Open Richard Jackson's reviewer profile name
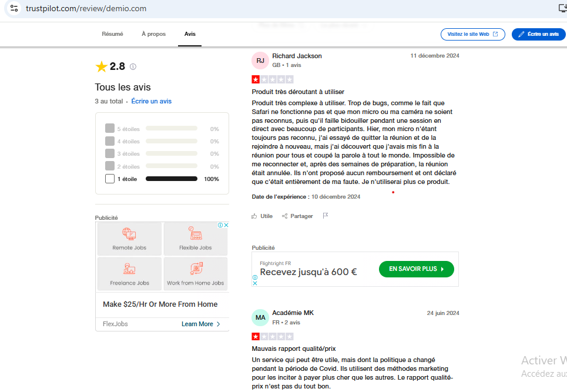 point(297,56)
